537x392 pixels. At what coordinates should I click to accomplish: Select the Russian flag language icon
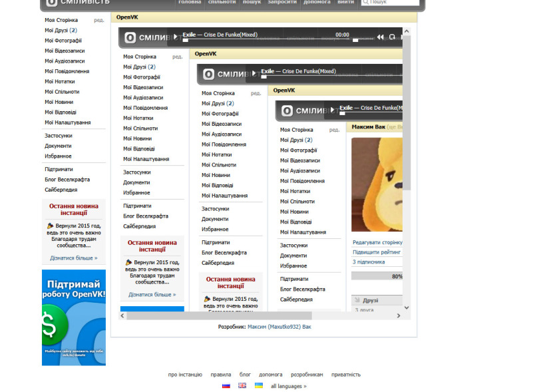[x=226, y=386]
